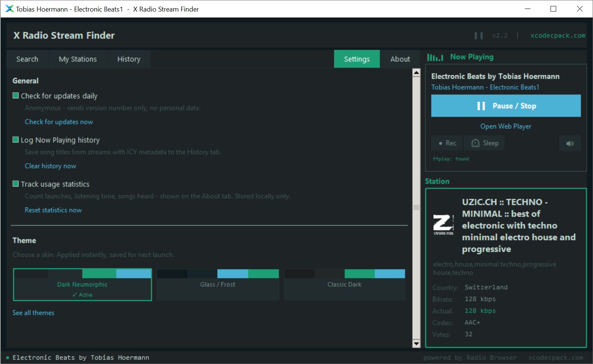Maximize the application window

pos(554,9)
